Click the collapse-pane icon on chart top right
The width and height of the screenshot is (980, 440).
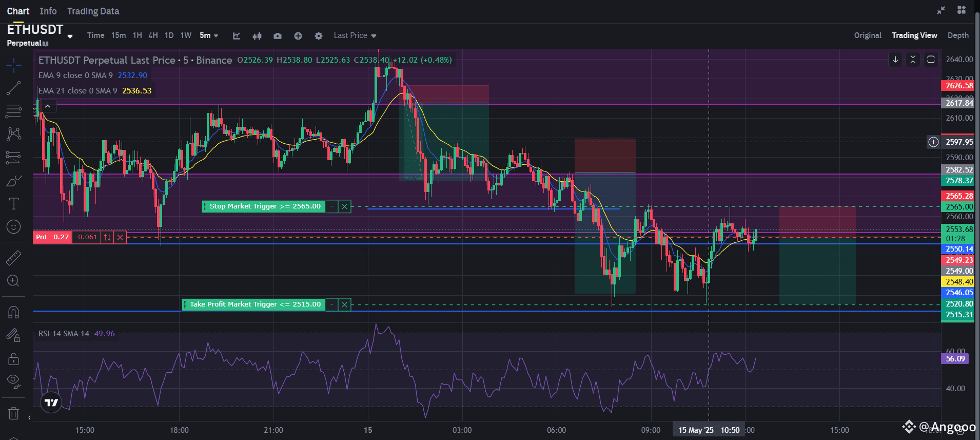click(913, 60)
